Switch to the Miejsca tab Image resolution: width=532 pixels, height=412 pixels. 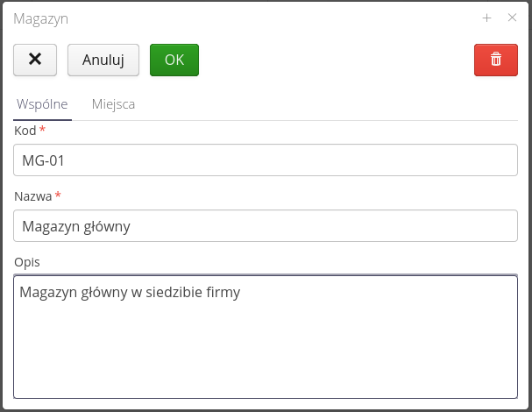tap(113, 104)
